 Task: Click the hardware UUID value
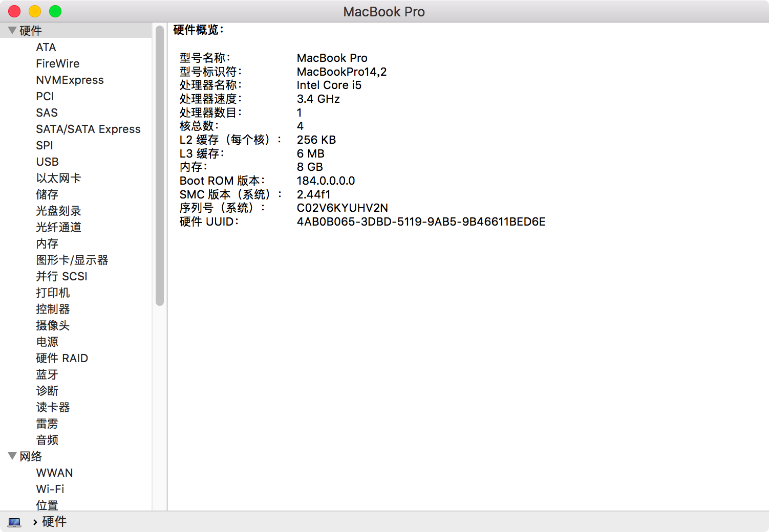click(x=421, y=221)
